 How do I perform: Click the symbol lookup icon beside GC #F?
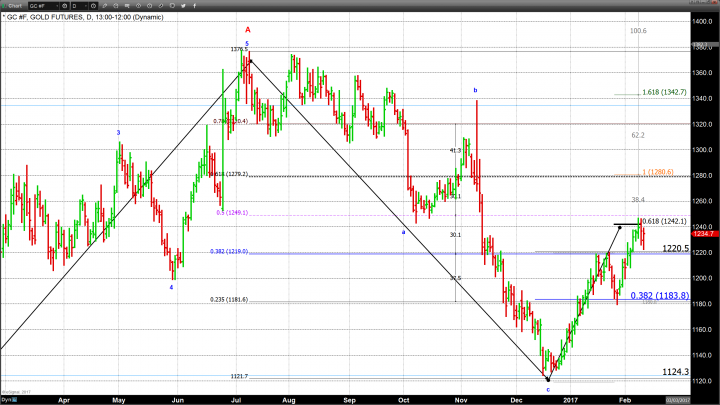coord(63,5)
